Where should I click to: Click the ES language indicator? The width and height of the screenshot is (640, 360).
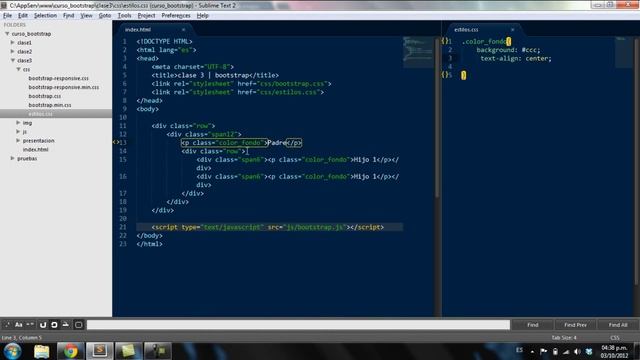(519, 350)
